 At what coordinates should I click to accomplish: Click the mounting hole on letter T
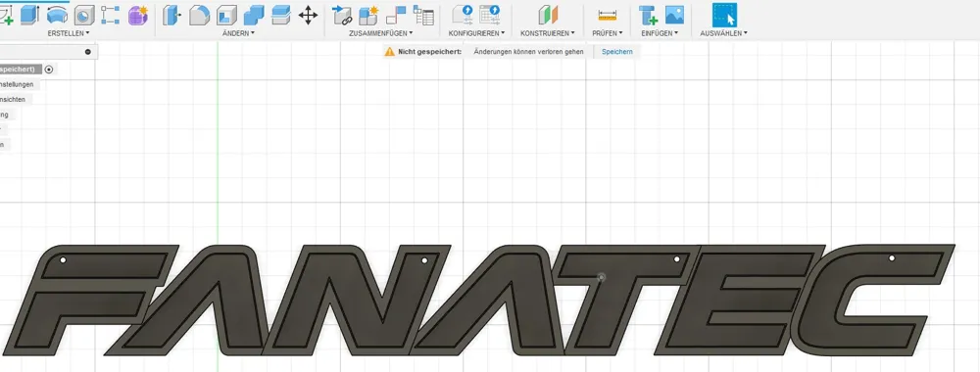click(676, 258)
